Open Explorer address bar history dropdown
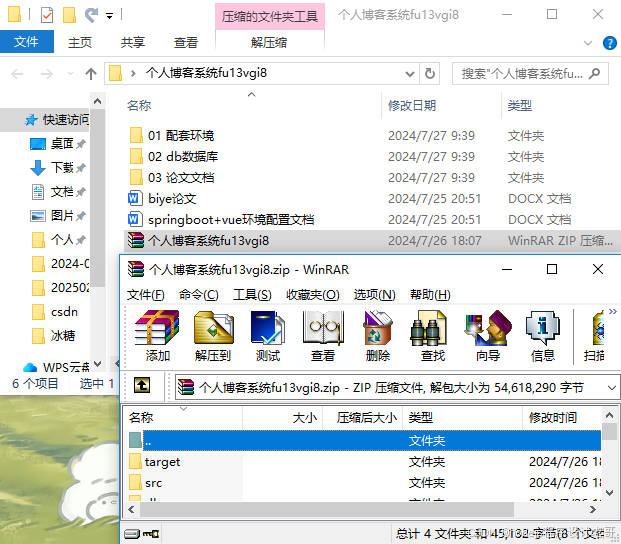Screen dimensions: 621x544 coord(410,74)
